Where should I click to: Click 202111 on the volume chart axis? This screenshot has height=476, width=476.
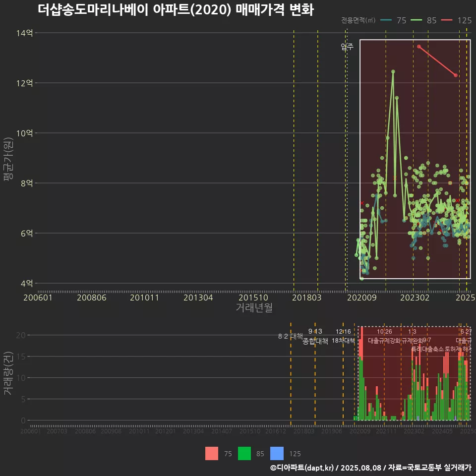(x=386, y=431)
